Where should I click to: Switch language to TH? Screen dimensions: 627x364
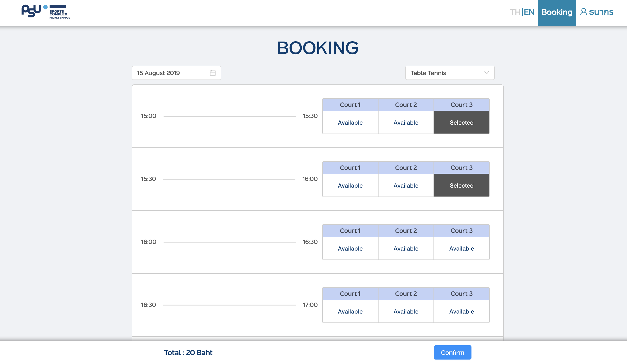515,12
